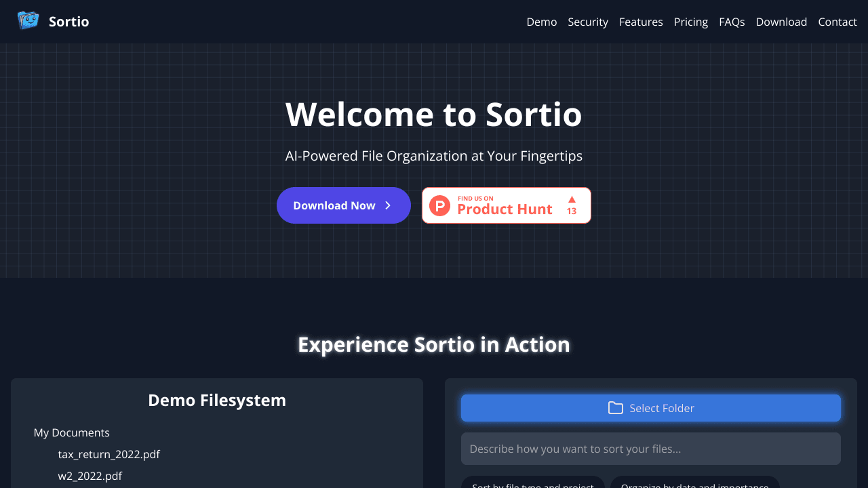View the Pricing section
The height and width of the screenshot is (488, 868).
690,22
